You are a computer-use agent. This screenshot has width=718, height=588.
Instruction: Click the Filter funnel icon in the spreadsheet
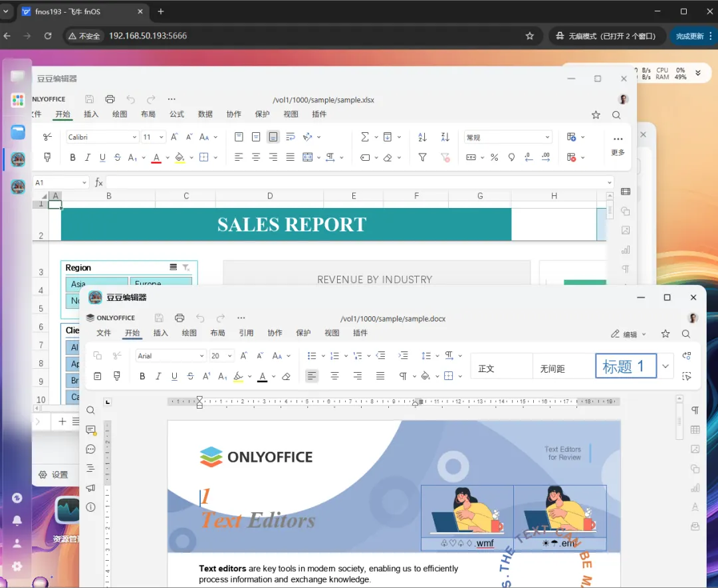coord(423,157)
